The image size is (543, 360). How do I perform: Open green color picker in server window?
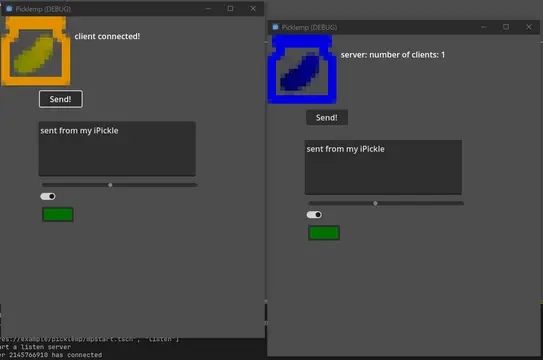click(x=324, y=233)
